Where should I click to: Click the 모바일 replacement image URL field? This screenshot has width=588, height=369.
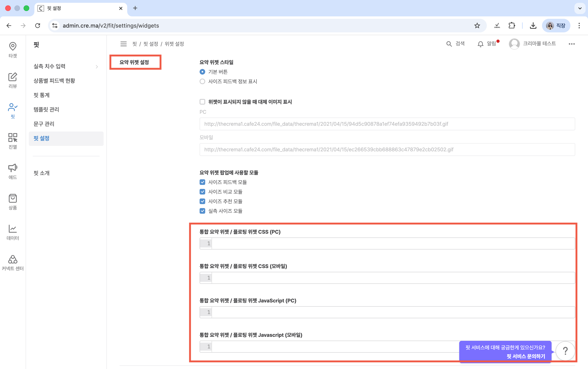(x=387, y=150)
